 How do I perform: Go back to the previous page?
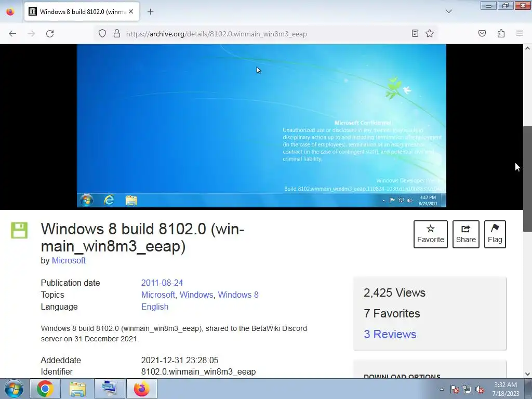(12, 34)
